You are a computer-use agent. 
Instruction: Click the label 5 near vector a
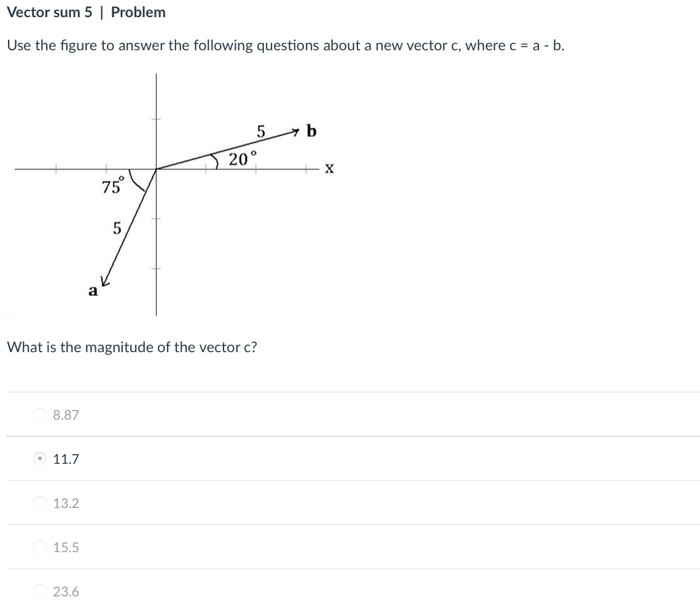pos(117,228)
